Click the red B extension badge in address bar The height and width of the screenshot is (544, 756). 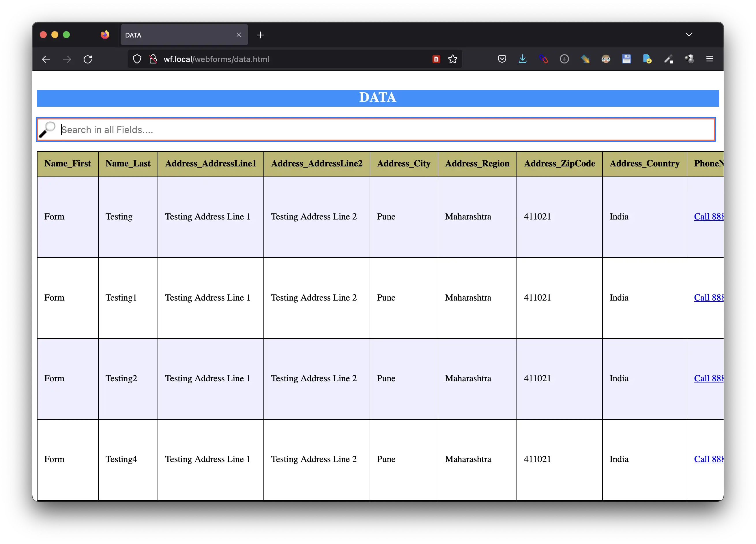tap(436, 59)
